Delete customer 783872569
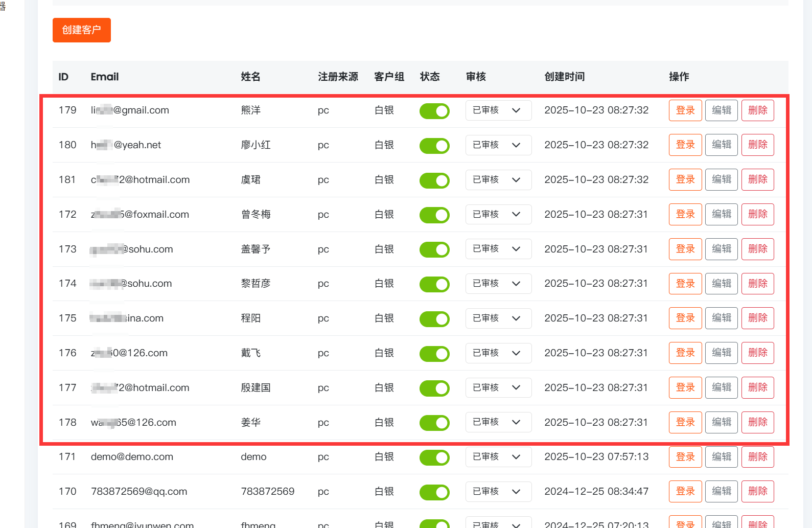The image size is (812, 528). (x=757, y=491)
